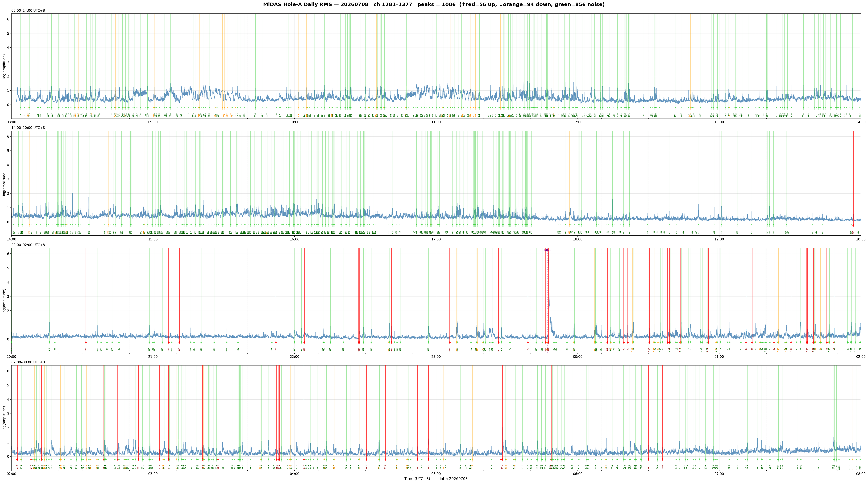
Task: Click the 19:00 time tick label
Action: (x=719, y=239)
